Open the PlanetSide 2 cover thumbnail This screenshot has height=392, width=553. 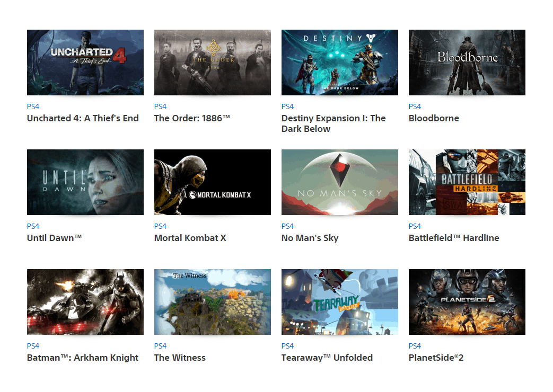[467, 302]
